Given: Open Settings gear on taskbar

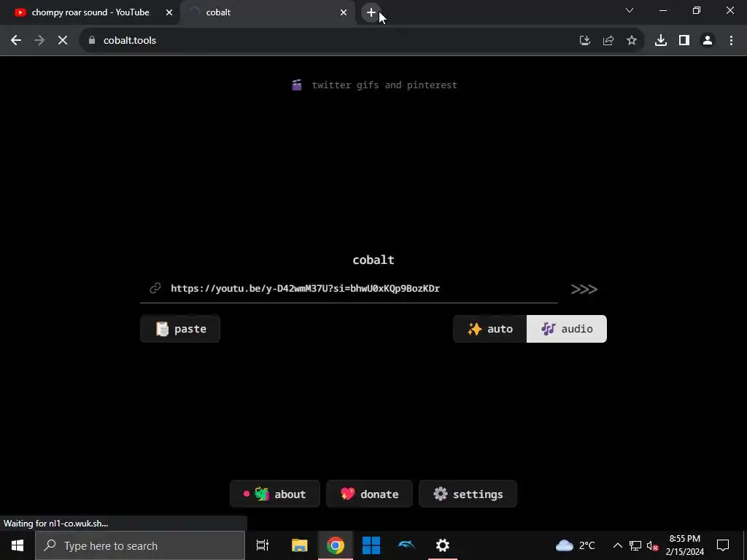Looking at the screenshot, I should pyautogui.click(x=443, y=545).
